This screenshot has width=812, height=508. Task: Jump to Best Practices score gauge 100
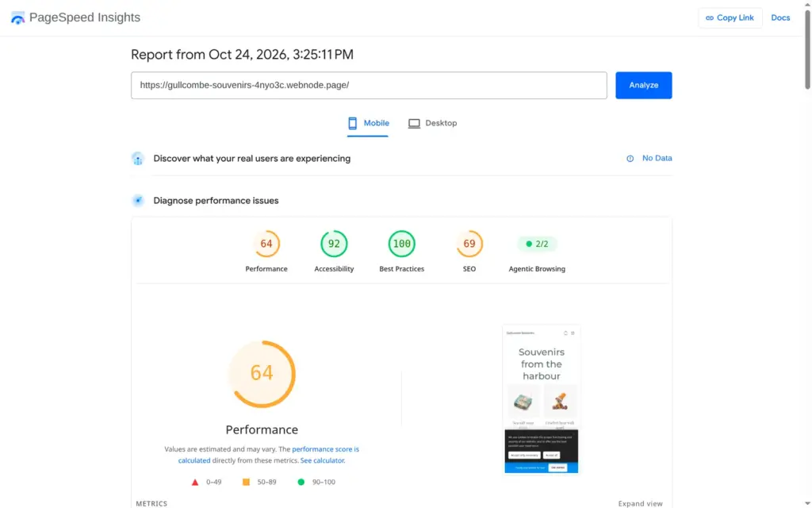(401, 244)
